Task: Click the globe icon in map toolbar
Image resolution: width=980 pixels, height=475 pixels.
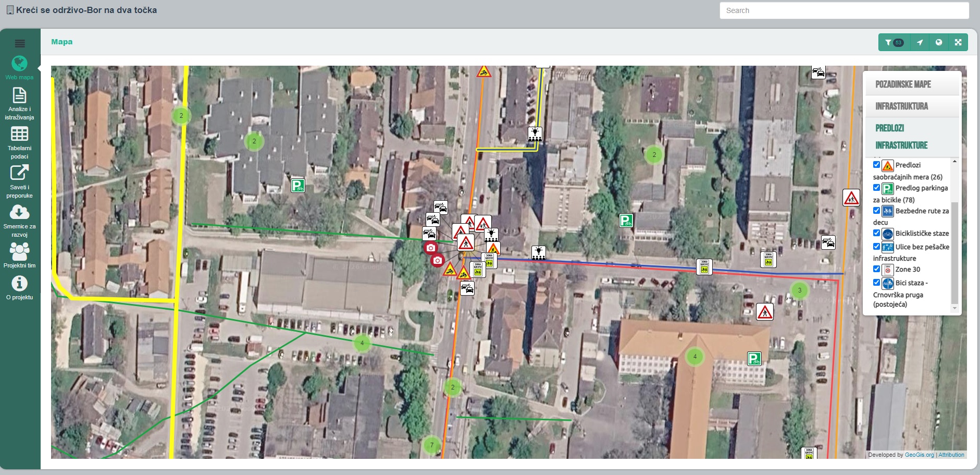Action: coord(939,42)
